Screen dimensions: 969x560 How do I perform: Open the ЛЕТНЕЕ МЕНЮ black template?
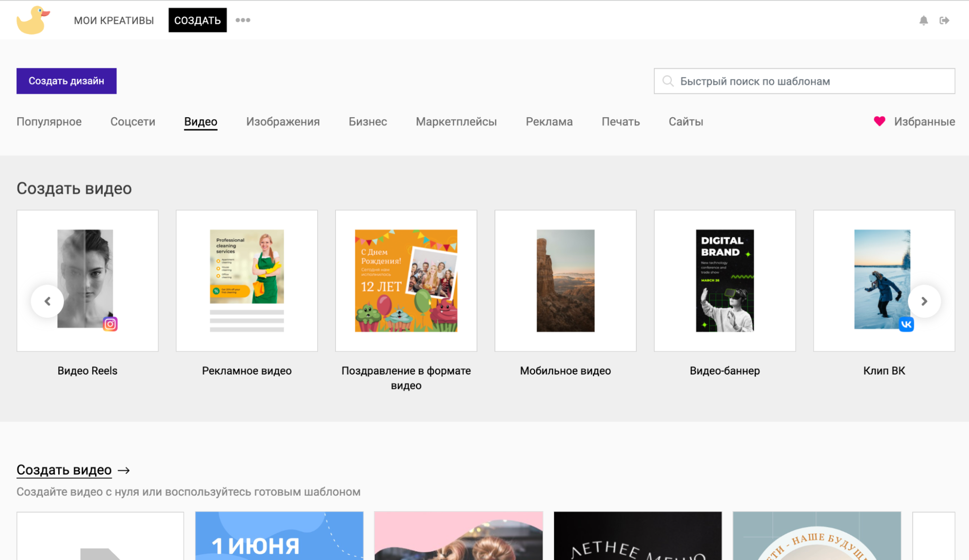coord(637,536)
